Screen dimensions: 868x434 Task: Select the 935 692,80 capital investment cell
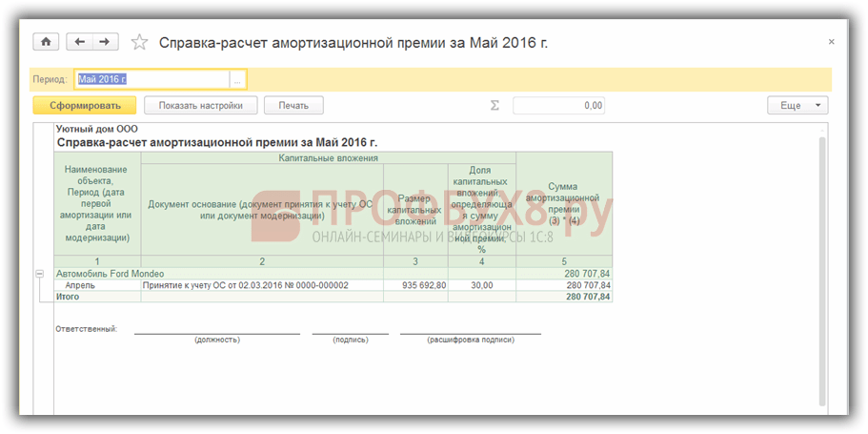415,285
